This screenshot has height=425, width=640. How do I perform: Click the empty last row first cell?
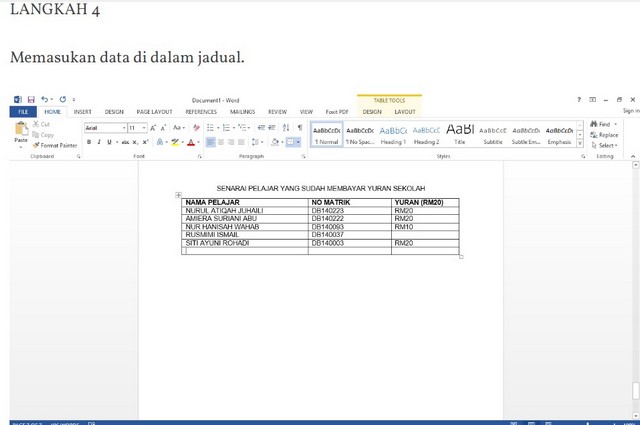point(245,251)
